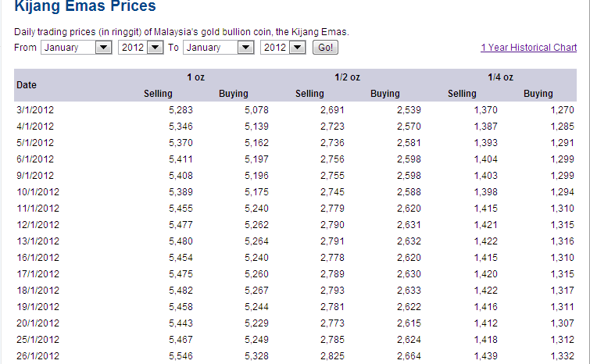Screen dimensions: 590x364
Task: Click the 1 oz selling price 5,482
Action: [x=181, y=291]
